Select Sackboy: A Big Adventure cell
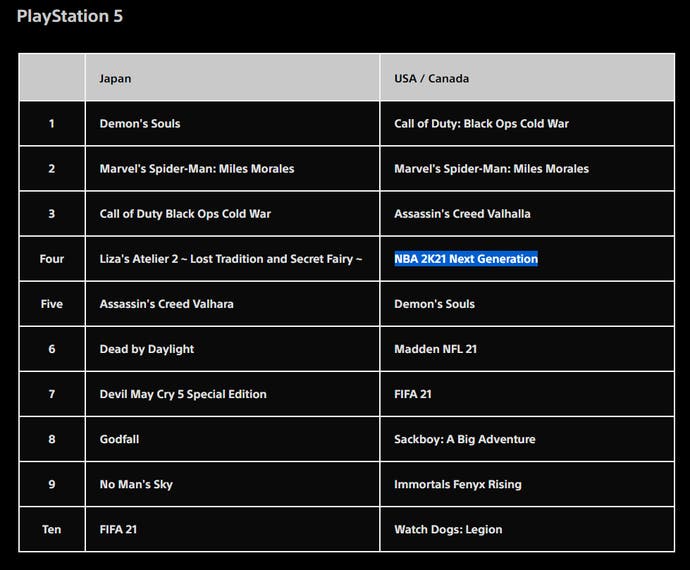 (527, 439)
